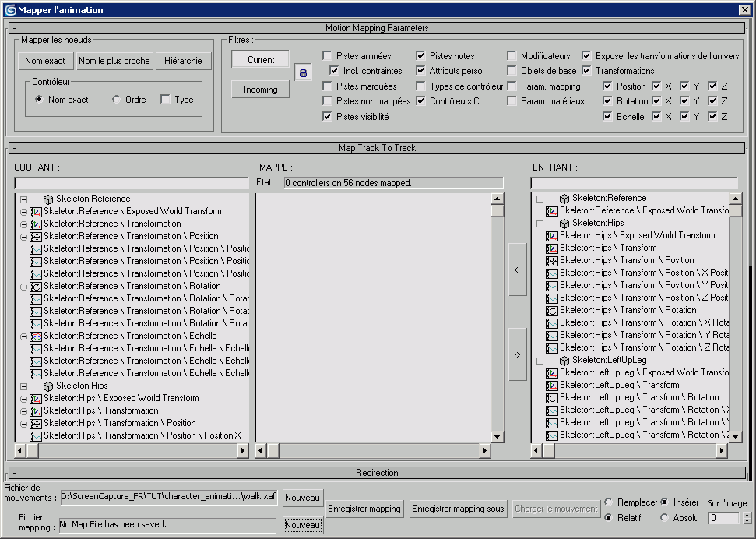Click scale icon of Skeleton:Reference \ Transformation \ Echelle
This screenshot has height=539, width=756.
point(36,336)
